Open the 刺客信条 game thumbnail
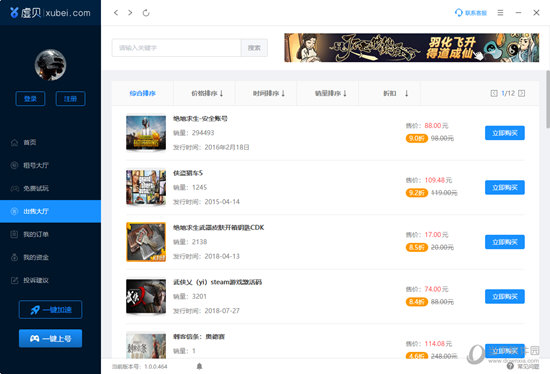The height and width of the screenshot is (374, 550). click(146, 346)
